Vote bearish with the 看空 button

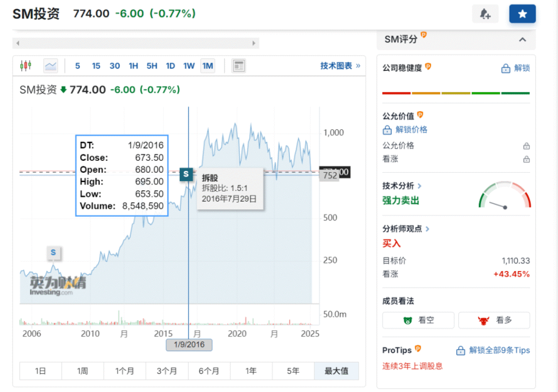(420, 321)
